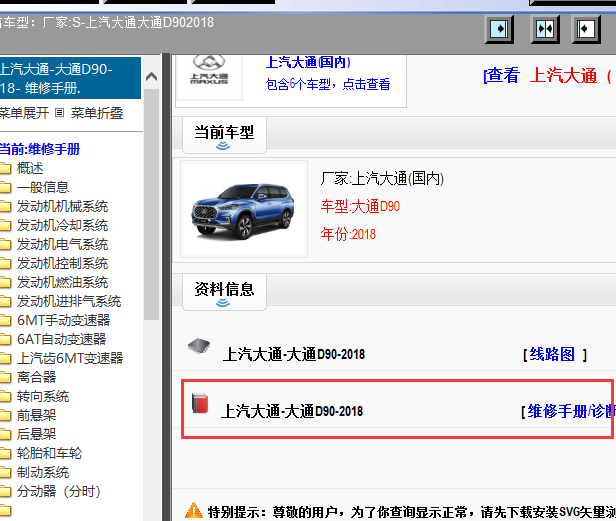Click the 上汽大通-大通D90-2018 title in 线路图 row
The height and width of the screenshot is (521, 616).
point(294,354)
